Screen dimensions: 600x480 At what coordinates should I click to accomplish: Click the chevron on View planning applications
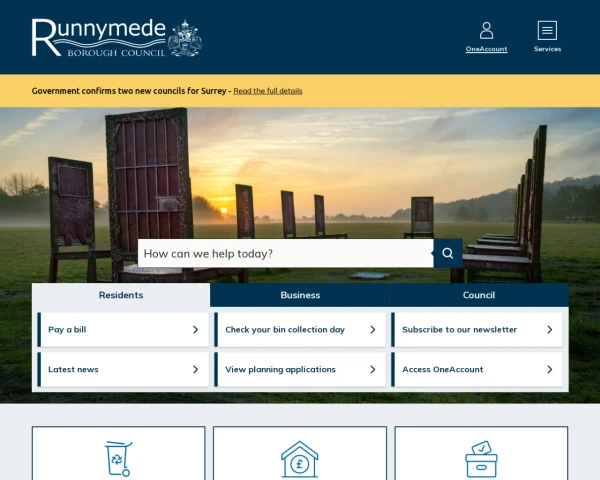tap(373, 369)
